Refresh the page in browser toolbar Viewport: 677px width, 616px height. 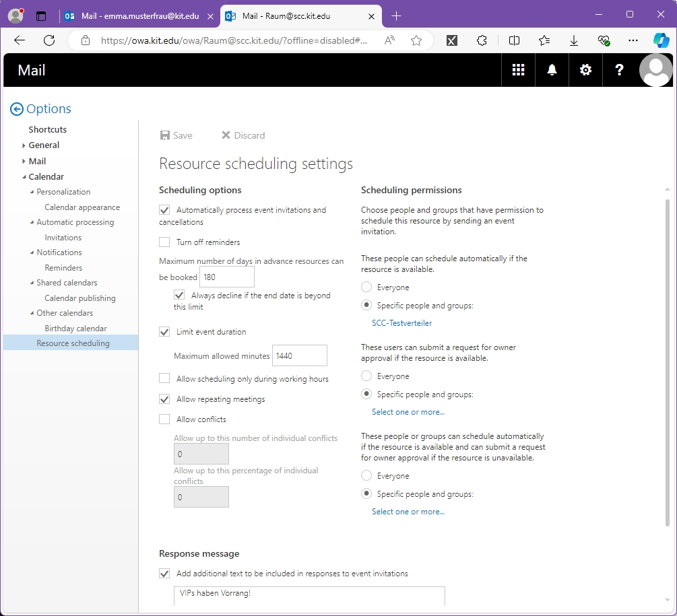(49, 40)
